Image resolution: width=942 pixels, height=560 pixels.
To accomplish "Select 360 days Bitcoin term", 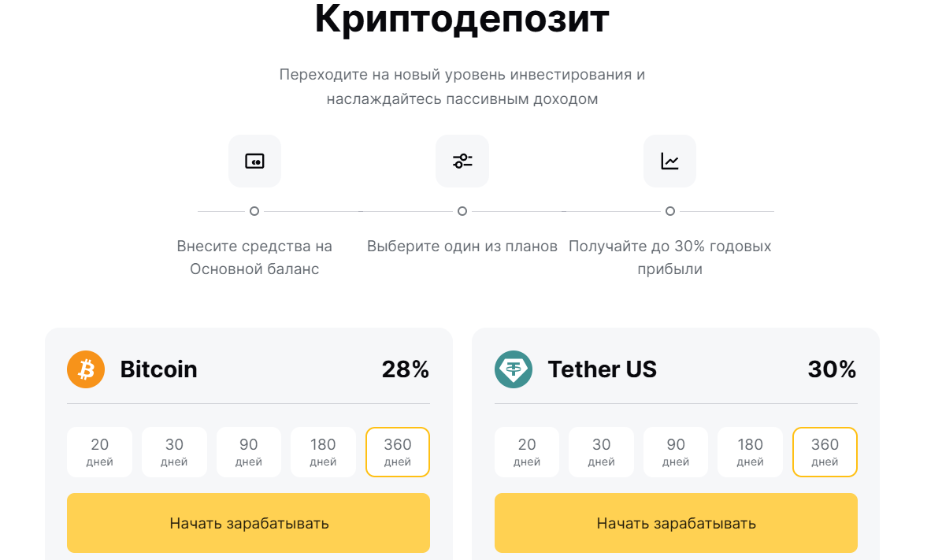I will pyautogui.click(x=398, y=452).
